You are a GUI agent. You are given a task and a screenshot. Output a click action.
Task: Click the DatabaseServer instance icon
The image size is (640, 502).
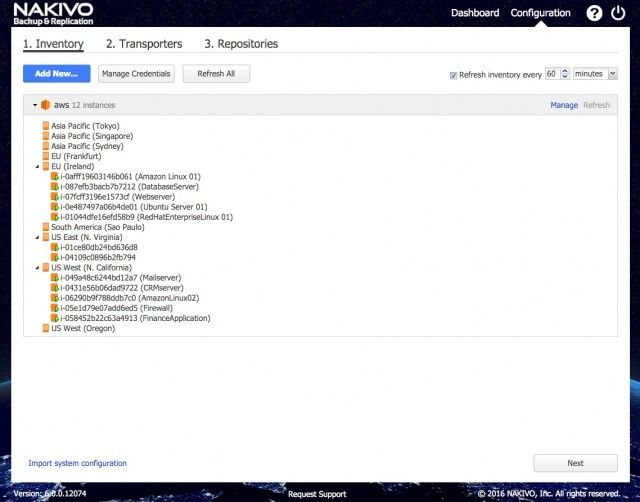pos(55,187)
